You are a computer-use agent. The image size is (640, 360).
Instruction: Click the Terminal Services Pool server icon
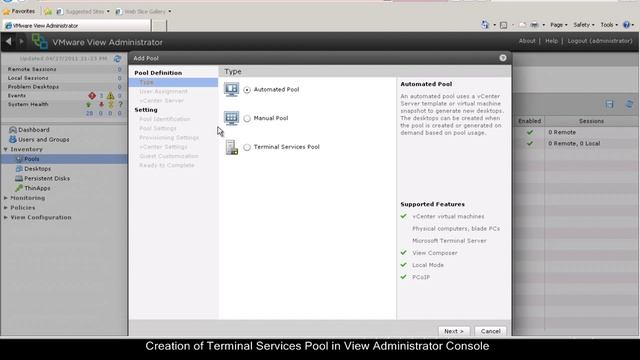231,147
